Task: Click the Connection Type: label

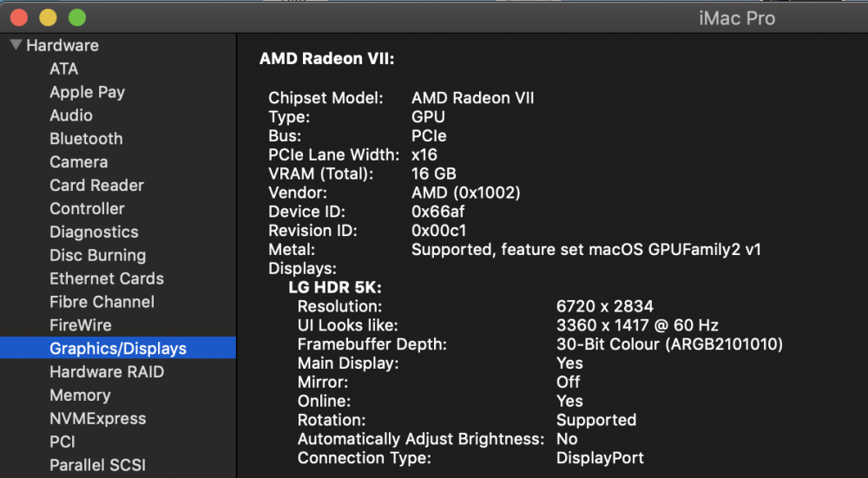Action: click(365, 458)
